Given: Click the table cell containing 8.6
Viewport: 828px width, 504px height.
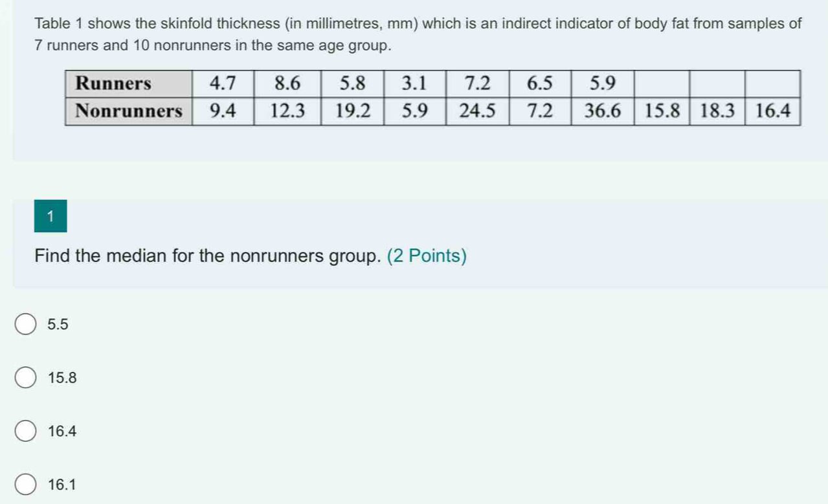Looking at the screenshot, I should (288, 84).
